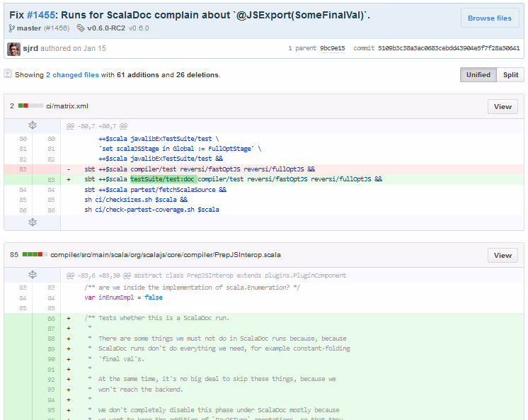Click sjrd's avatar thumbnail
Image resolution: width=528 pixels, height=420 pixels.
(14, 49)
